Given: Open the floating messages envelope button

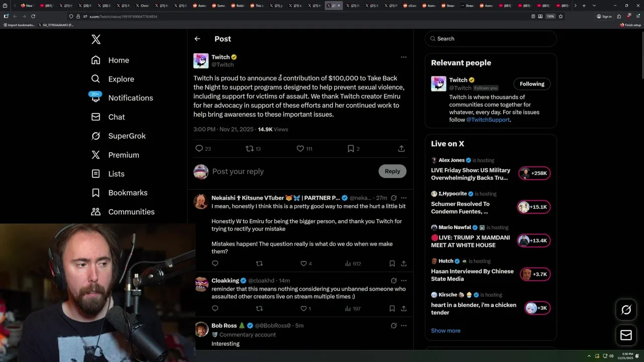Looking at the screenshot, I should [626, 335].
